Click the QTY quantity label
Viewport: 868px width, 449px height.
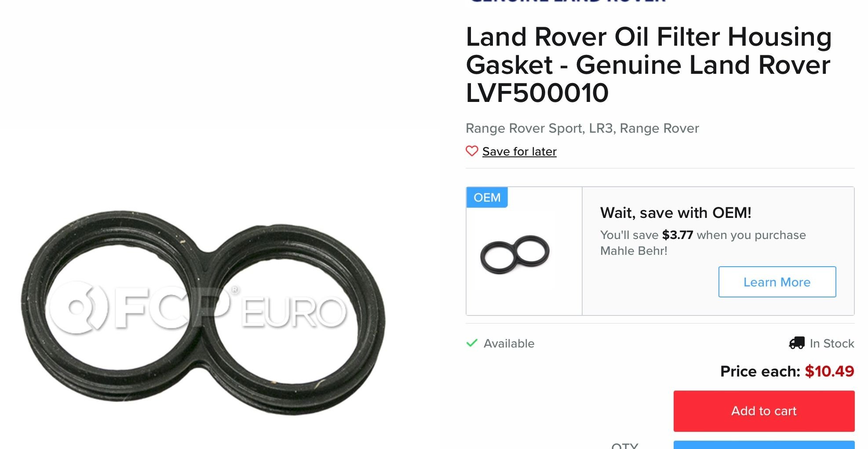(625, 445)
